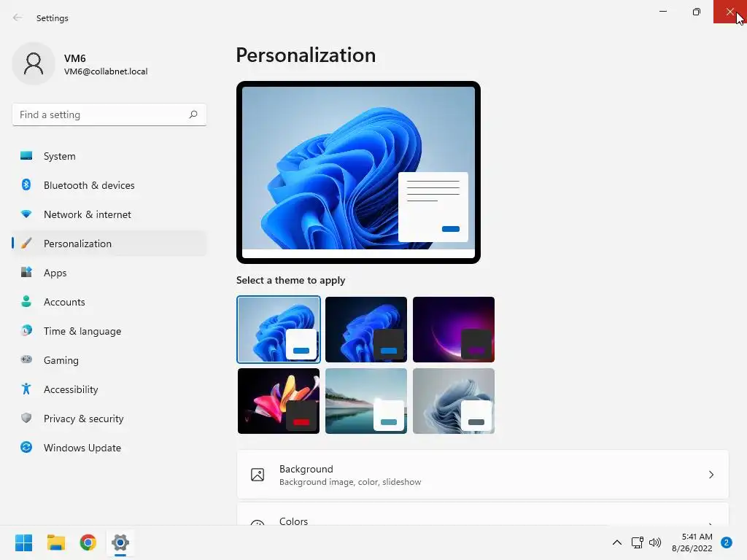This screenshot has width=747, height=560.
Task: Open the Windows Start button
Action: coord(24,542)
